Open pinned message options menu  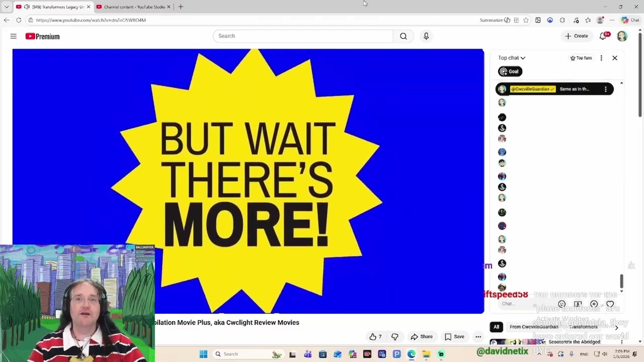(x=606, y=89)
